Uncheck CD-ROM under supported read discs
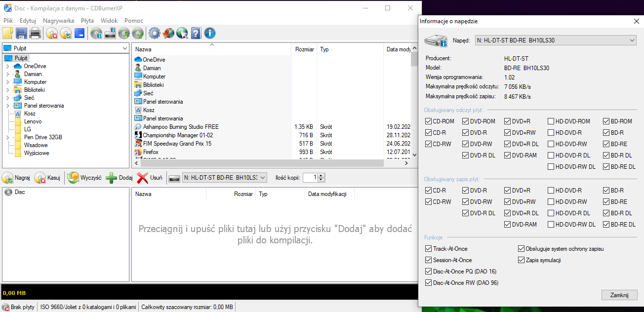The height and width of the screenshot is (312, 644). point(429,121)
